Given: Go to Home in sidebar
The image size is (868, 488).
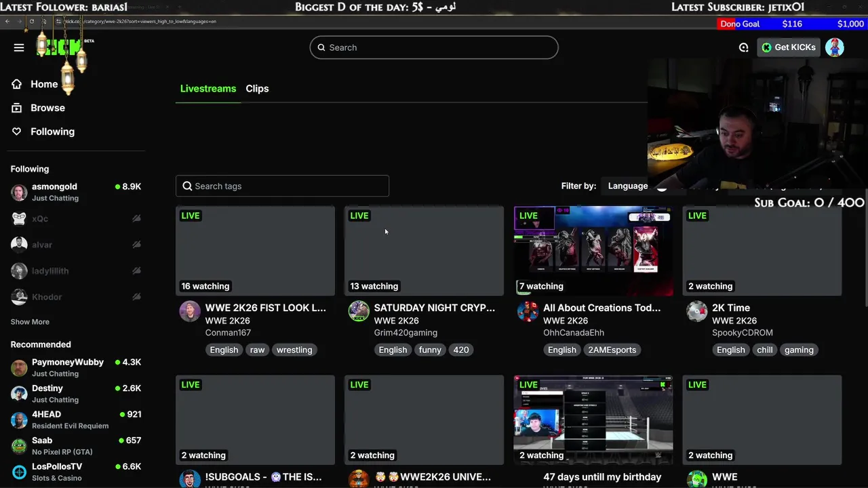Looking at the screenshot, I should [44, 84].
